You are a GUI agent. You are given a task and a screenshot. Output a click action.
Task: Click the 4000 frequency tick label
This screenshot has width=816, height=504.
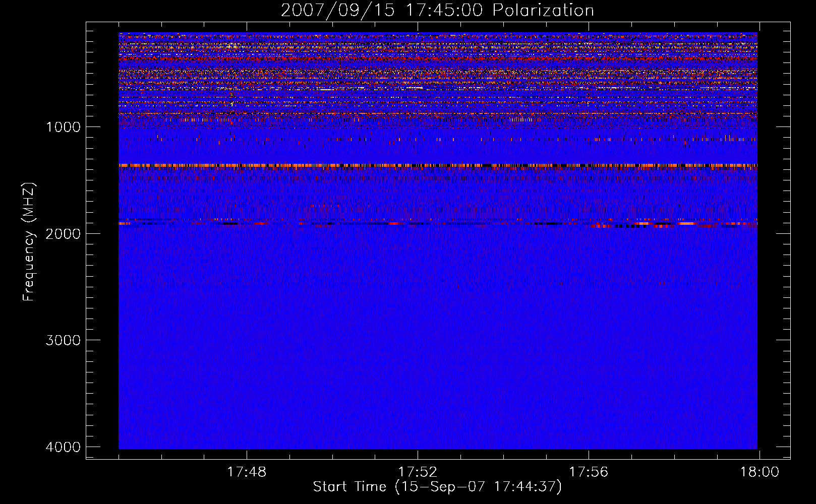63,447
